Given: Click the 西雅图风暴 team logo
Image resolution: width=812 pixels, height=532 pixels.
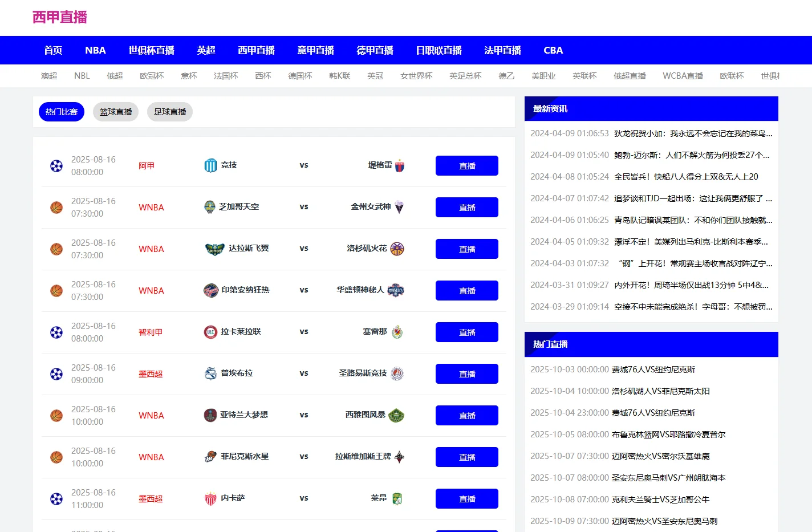Looking at the screenshot, I should click(x=396, y=415).
